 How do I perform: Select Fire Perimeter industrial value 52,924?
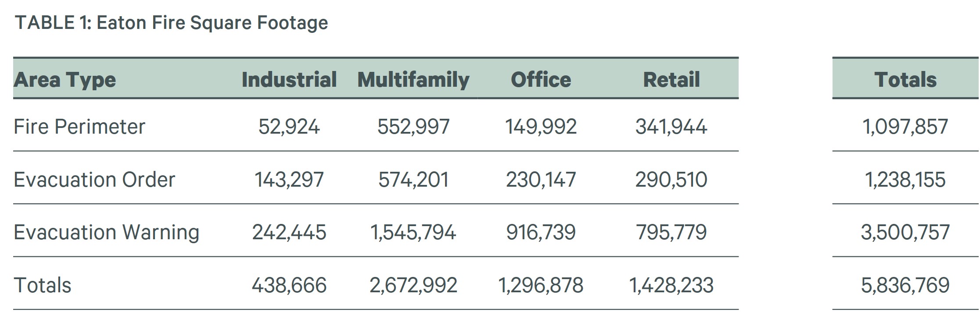click(289, 127)
